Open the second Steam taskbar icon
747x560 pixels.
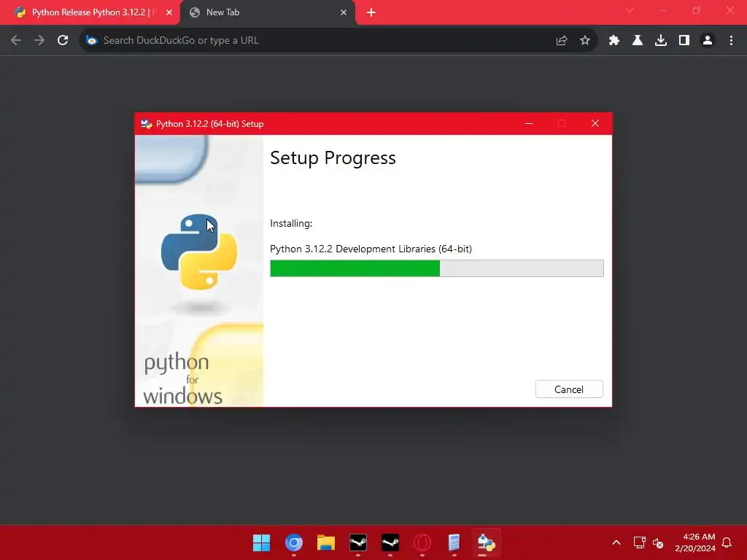(390, 542)
